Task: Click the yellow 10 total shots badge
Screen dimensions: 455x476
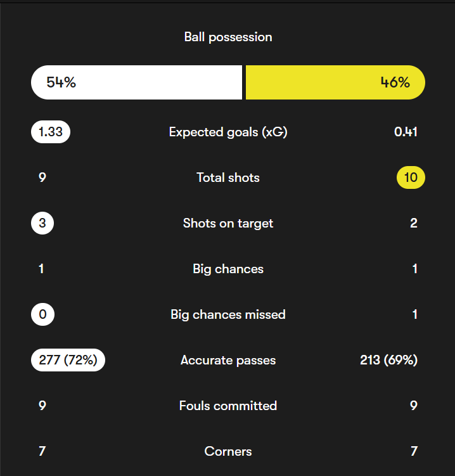Action: 411,177
